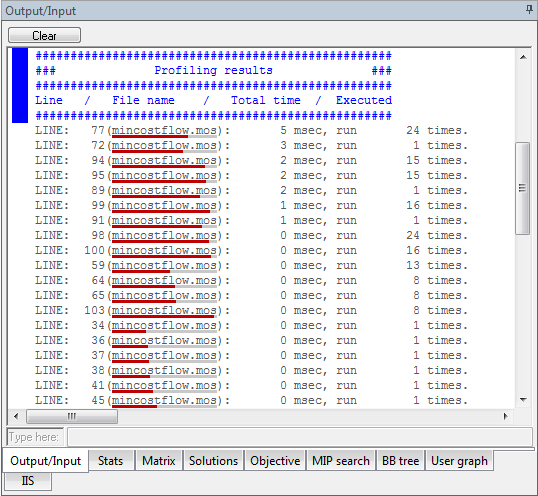Toggle the pin icon of Output/Input panel
This screenshot has height=496, width=538.
[529, 10]
